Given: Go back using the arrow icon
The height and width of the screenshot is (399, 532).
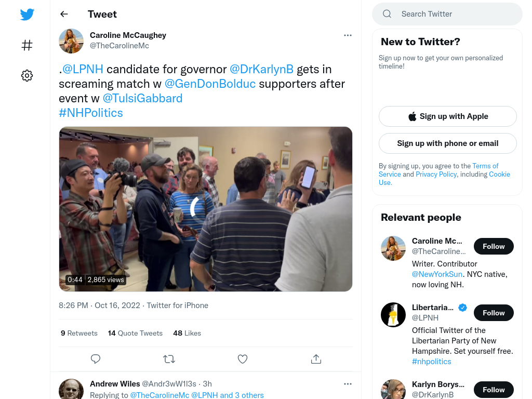Looking at the screenshot, I should [x=64, y=14].
